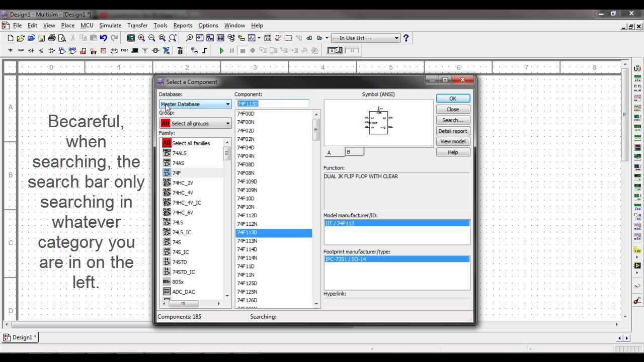Screen dimensions: 644x362
Task: Open the Detail report
Action: (453, 131)
